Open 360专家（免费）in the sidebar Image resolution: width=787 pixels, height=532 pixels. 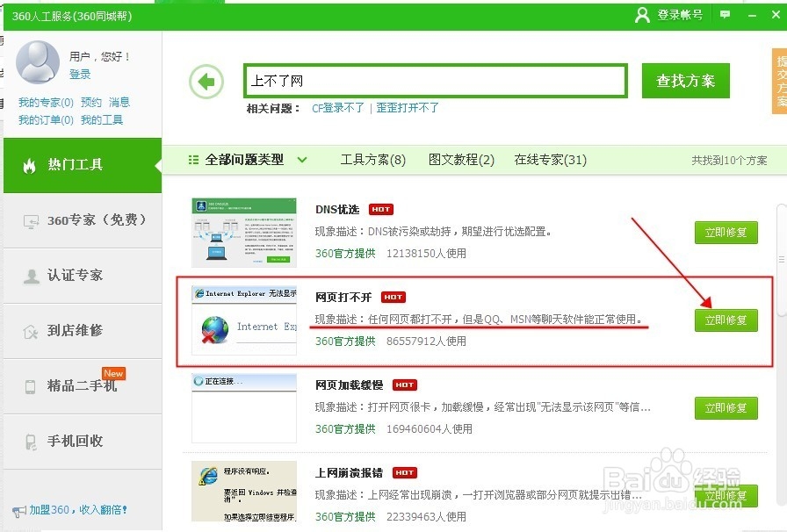tap(83, 221)
